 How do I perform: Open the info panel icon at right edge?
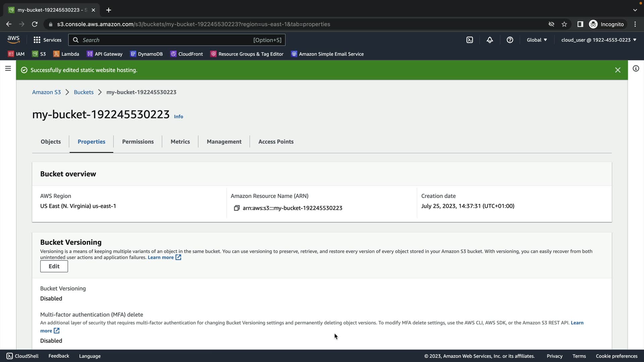(x=636, y=69)
